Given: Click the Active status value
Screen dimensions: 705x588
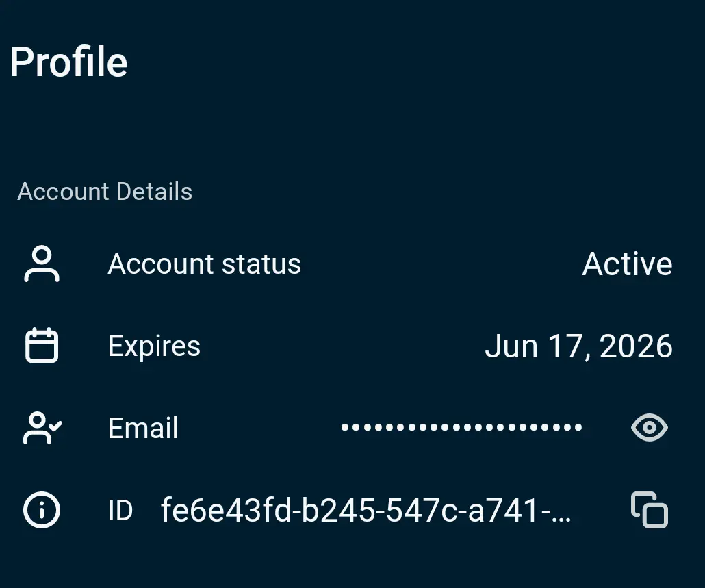Looking at the screenshot, I should tap(627, 264).
